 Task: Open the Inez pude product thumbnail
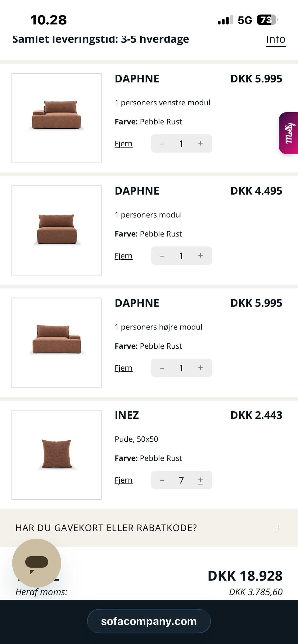(x=56, y=455)
